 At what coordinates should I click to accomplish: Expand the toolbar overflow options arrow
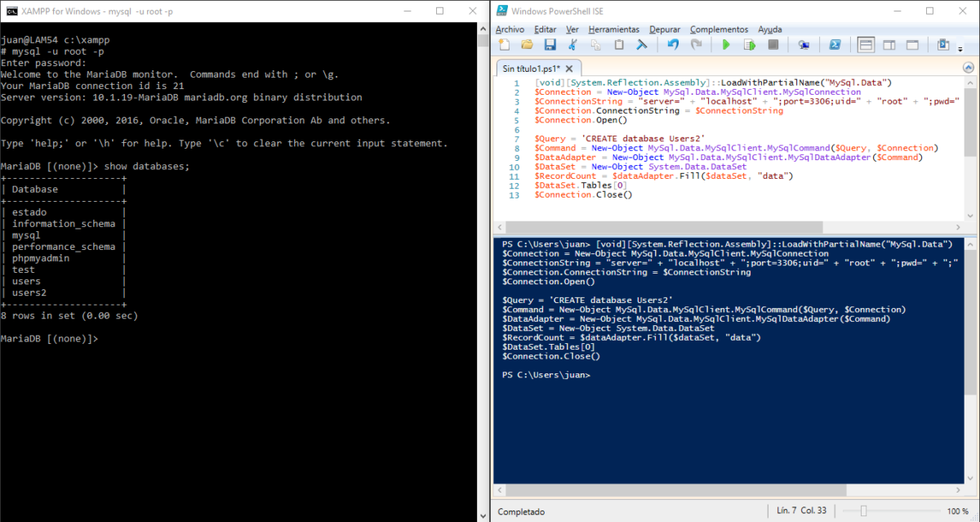coord(960,49)
